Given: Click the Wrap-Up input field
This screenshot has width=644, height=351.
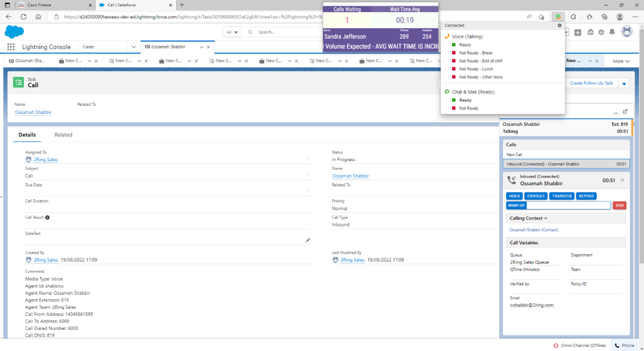Looking at the screenshot, I should (568, 206).
